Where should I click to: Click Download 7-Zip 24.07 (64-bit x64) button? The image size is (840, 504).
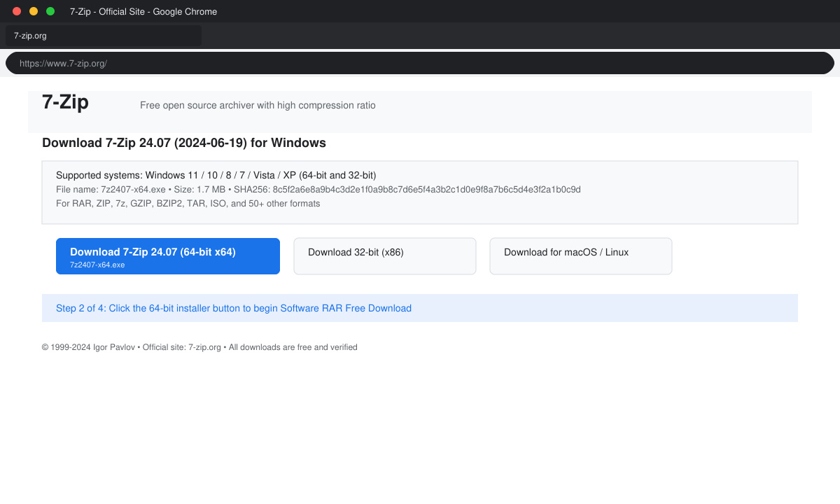(168, 256)
